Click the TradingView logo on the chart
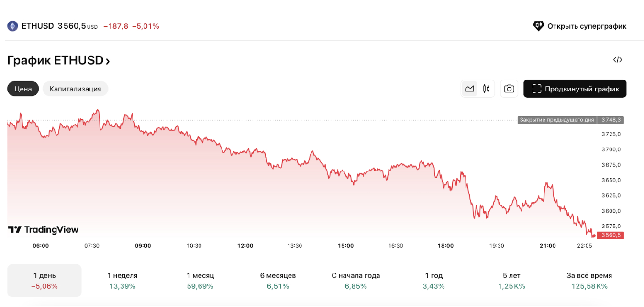The height and width of the screenshot is (307, 644). pos(43,230)
